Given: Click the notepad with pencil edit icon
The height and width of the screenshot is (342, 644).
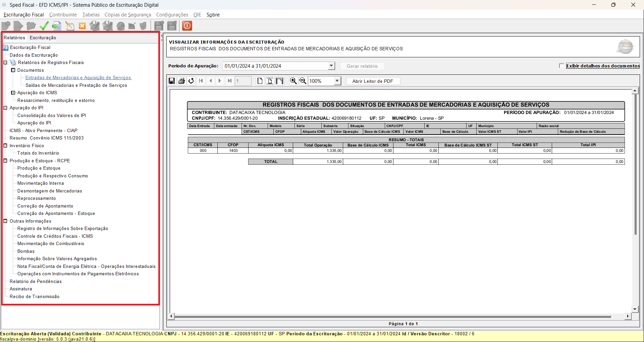Looking at the screenshot, I should click(x=70, y=26).
